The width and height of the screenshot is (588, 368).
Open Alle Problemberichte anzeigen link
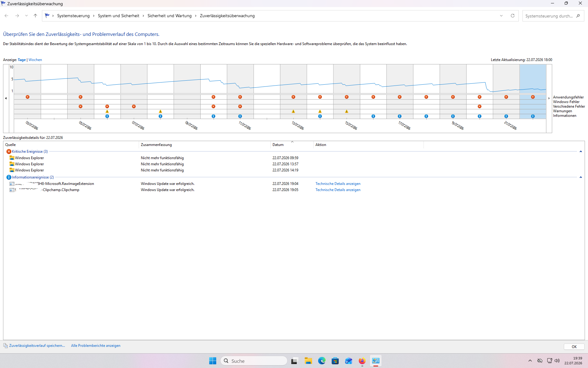(96, 346)
